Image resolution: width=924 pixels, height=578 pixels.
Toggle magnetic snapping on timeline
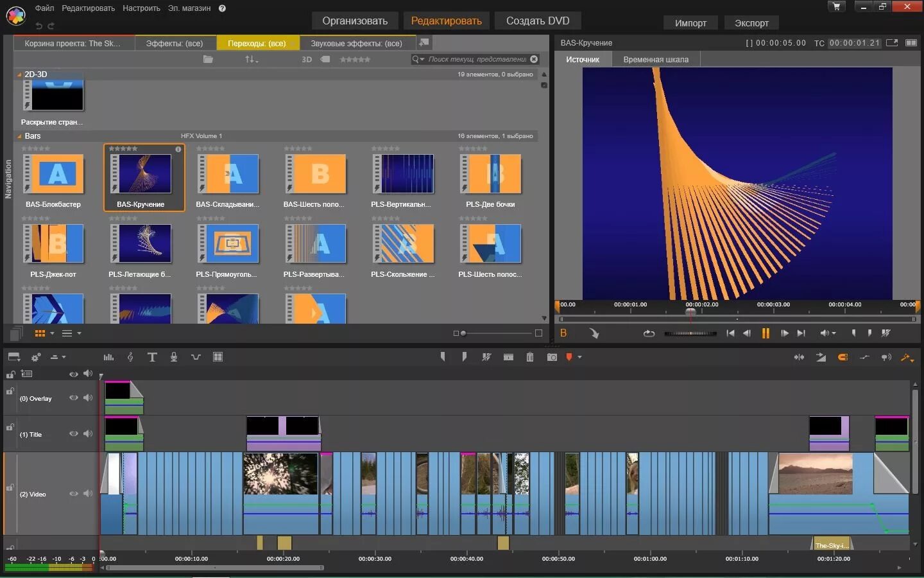[x=843, y=357]
